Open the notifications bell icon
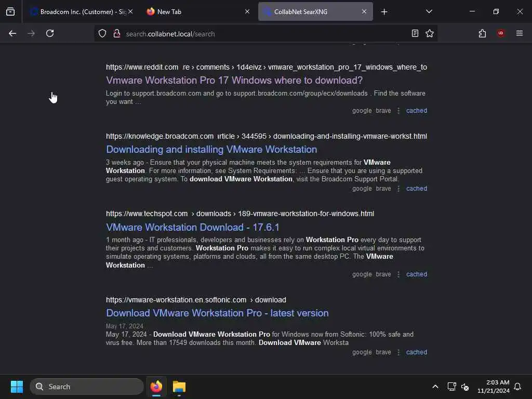The width and height of the screenshot is (532, 399). pos(518,387)
